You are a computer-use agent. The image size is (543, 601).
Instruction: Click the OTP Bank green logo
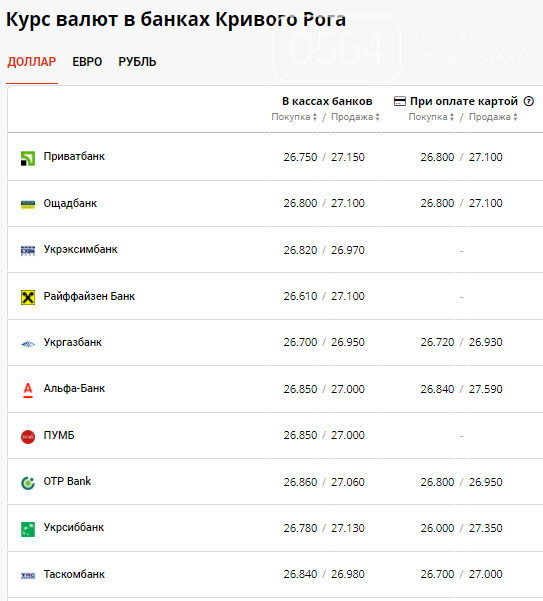28,483
